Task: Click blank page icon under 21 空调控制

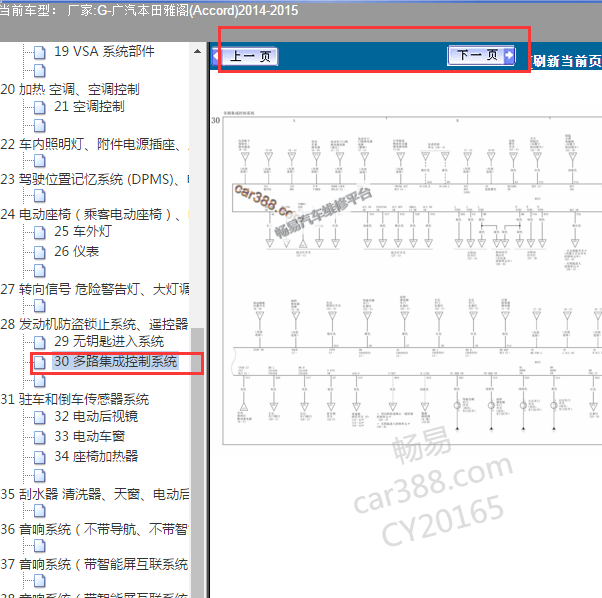Action: [40, 125]
